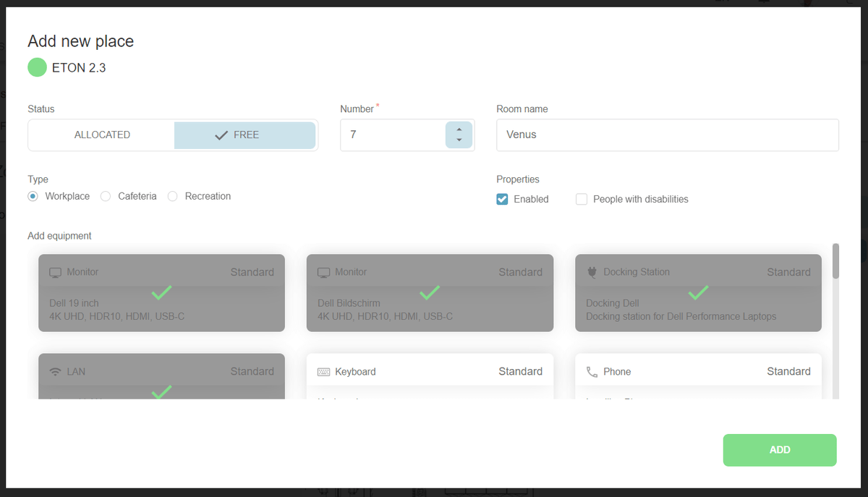Click the Room name field containing Venus
Screen dimensions: 868x497
667,135
